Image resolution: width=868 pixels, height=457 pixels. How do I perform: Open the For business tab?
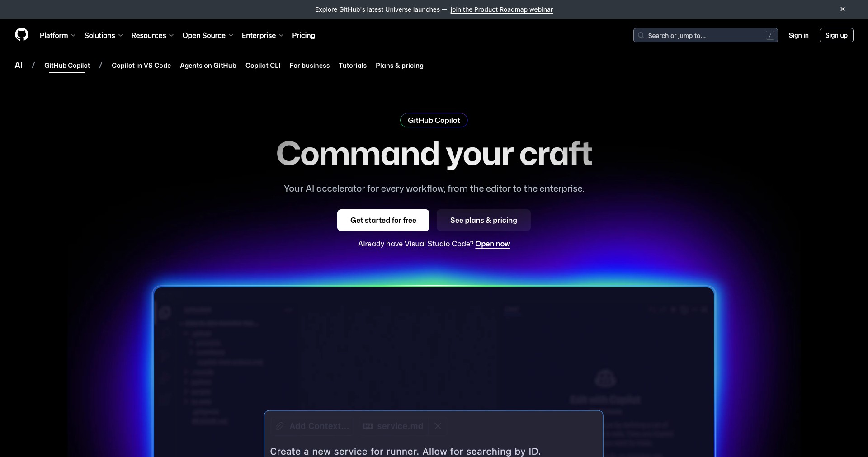pyautogui.click(x=310, y=66)
